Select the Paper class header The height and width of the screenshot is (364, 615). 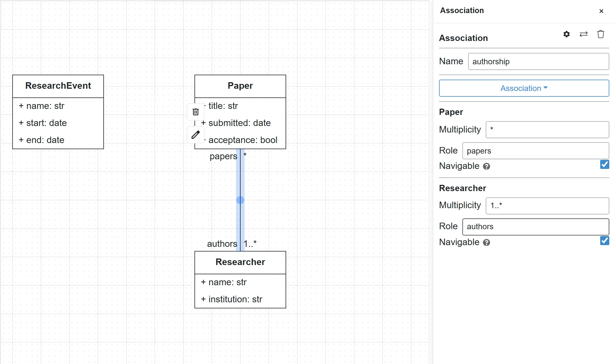240,86
